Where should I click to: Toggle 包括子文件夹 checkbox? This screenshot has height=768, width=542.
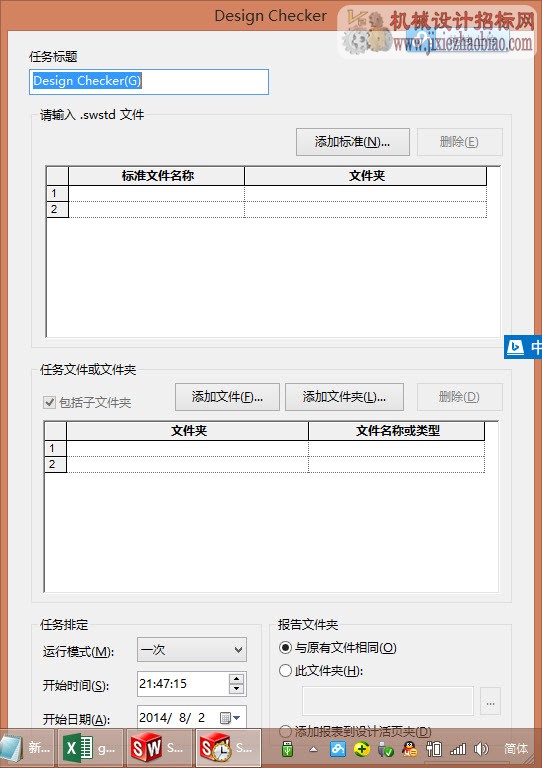49,403
